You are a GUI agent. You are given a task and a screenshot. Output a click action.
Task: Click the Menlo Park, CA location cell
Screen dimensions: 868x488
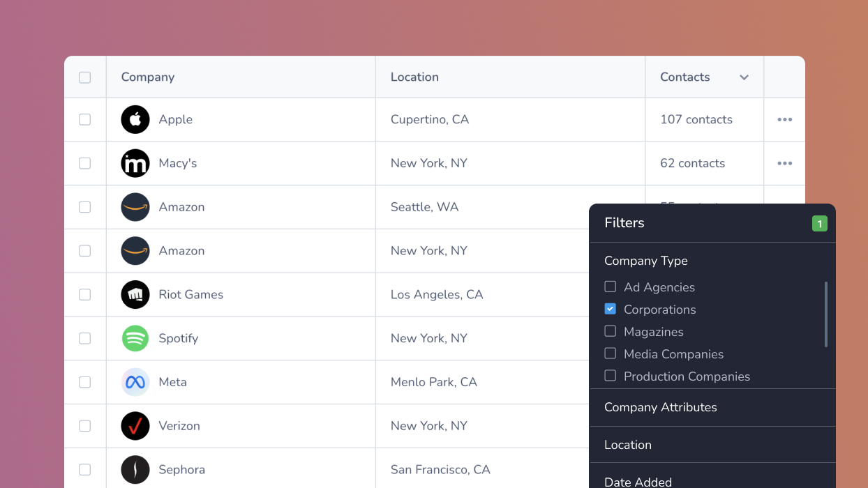(x=434, y=382)
